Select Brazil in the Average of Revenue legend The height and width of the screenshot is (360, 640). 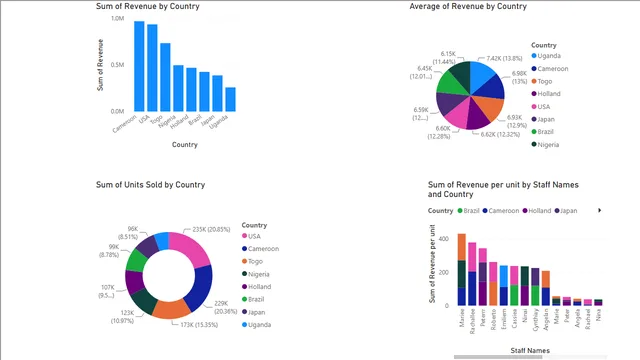[x=542, y=131]
